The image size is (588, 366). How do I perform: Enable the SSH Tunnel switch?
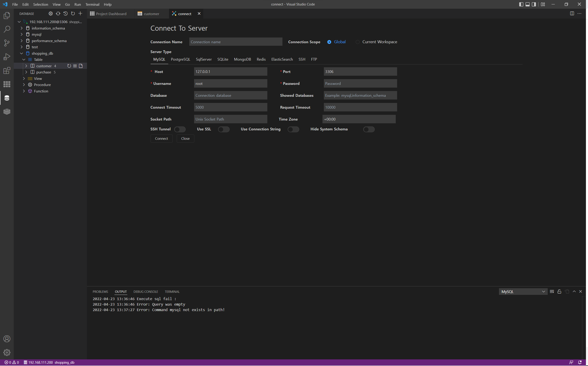tap(180, 129)
